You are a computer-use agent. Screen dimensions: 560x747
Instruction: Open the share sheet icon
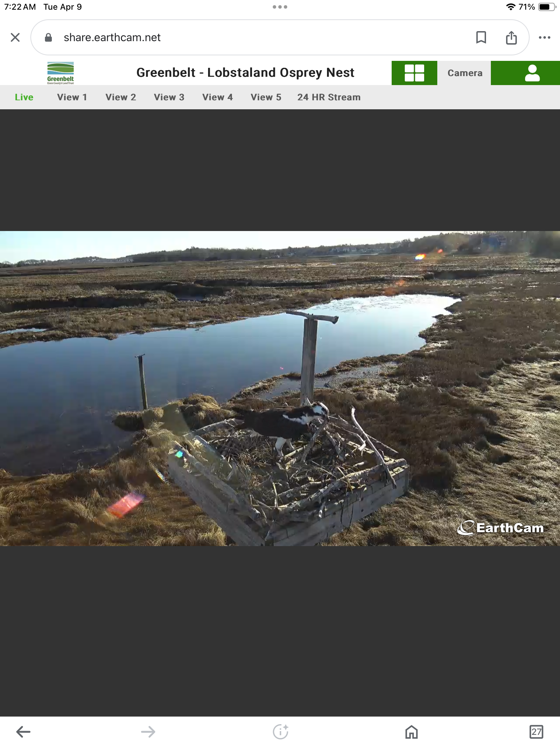pos(511,37)
